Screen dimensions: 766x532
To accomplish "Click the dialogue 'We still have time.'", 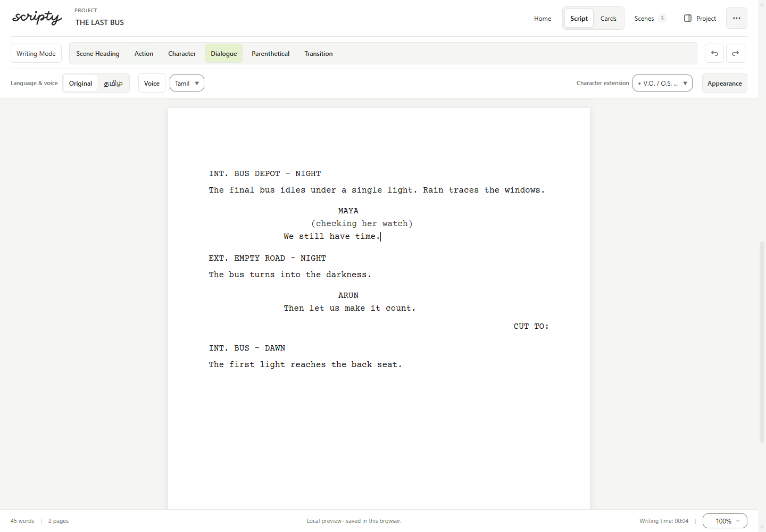I will [x=332, y=236].
